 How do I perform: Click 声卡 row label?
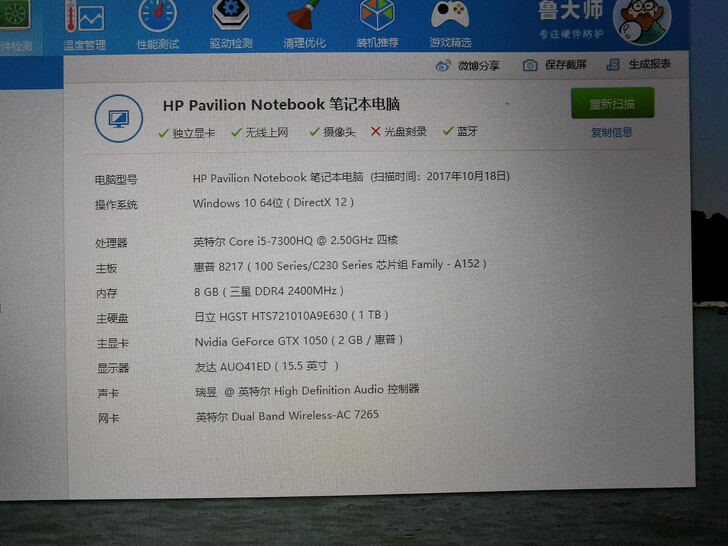pyautogui.click(x=108, y=393)
